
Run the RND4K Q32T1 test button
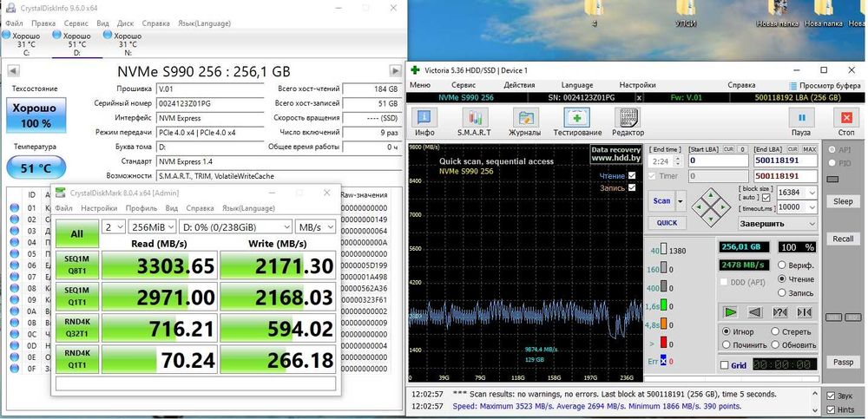coord(77,328)
